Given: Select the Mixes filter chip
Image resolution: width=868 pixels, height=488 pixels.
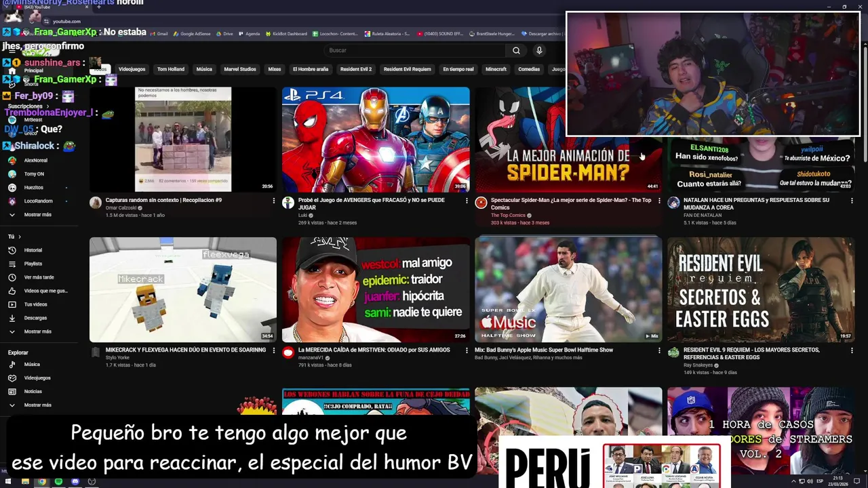Looking at the screenshot, I should tap(275, 69).
